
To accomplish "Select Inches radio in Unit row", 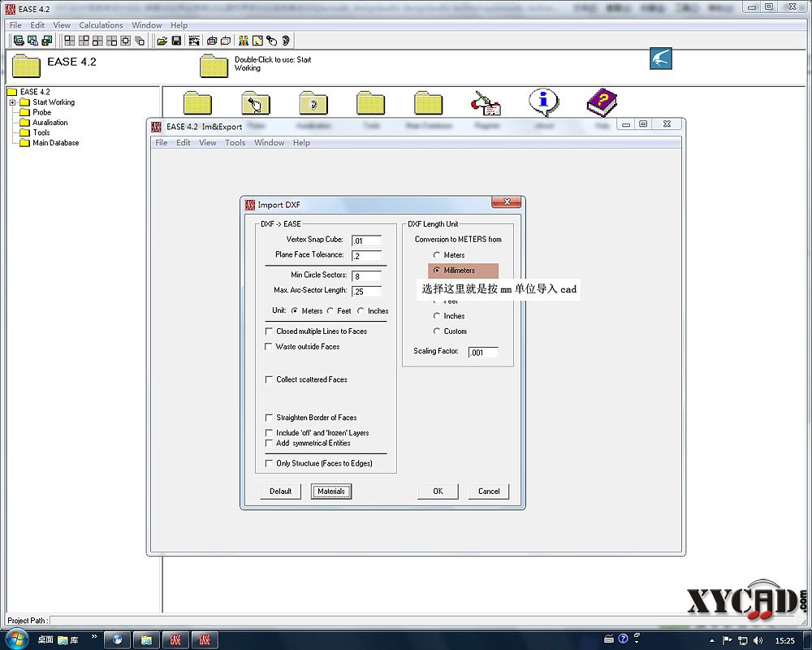I will pos(361,311).
